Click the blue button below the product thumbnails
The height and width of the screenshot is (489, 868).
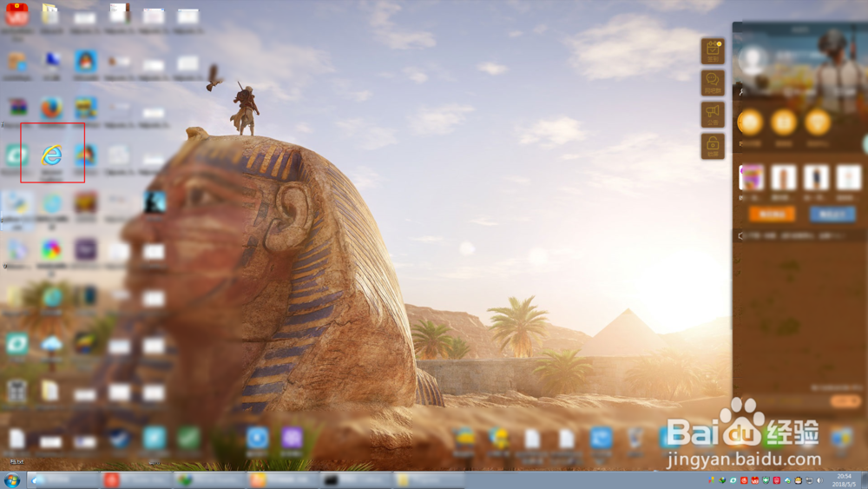coord(832,215)
